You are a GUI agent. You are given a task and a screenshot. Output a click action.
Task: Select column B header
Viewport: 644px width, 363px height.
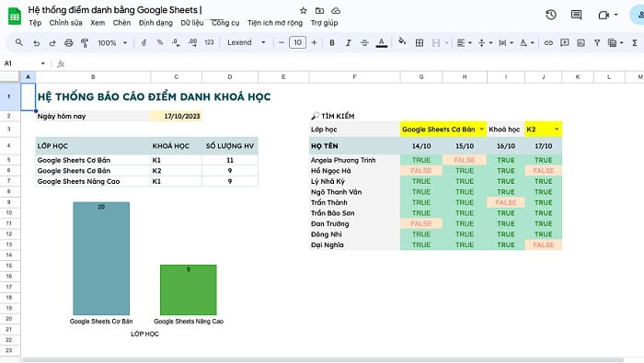[93, 76]
